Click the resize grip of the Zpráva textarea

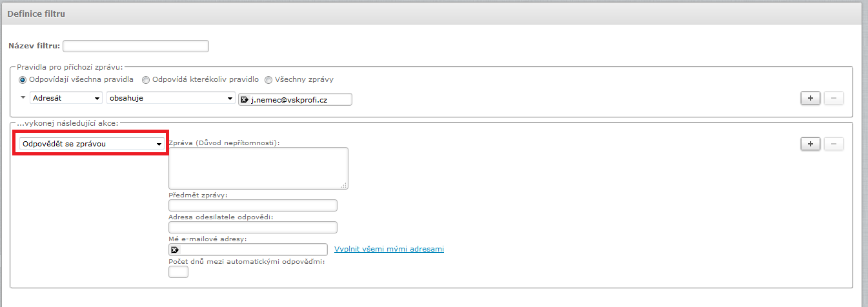point(344,185)
